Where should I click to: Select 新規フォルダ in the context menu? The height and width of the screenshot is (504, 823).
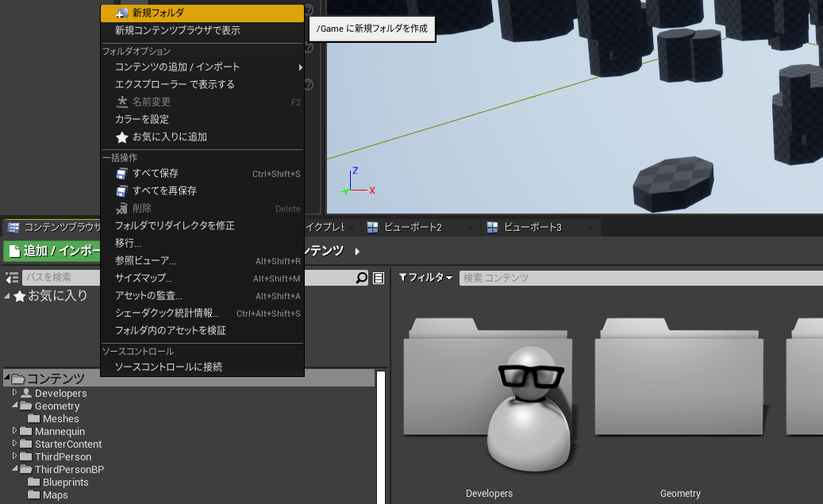tap(202, 13)
